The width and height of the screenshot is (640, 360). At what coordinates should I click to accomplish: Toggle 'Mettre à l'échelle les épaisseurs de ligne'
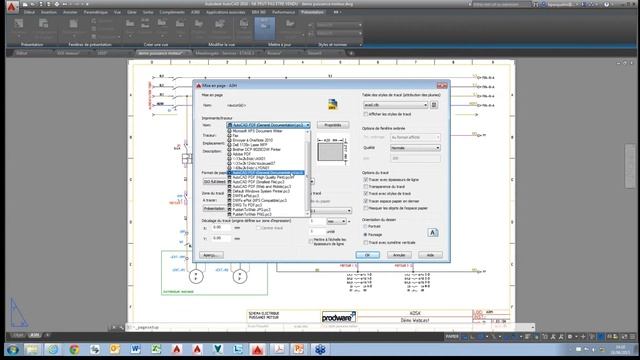click(311, 242)
